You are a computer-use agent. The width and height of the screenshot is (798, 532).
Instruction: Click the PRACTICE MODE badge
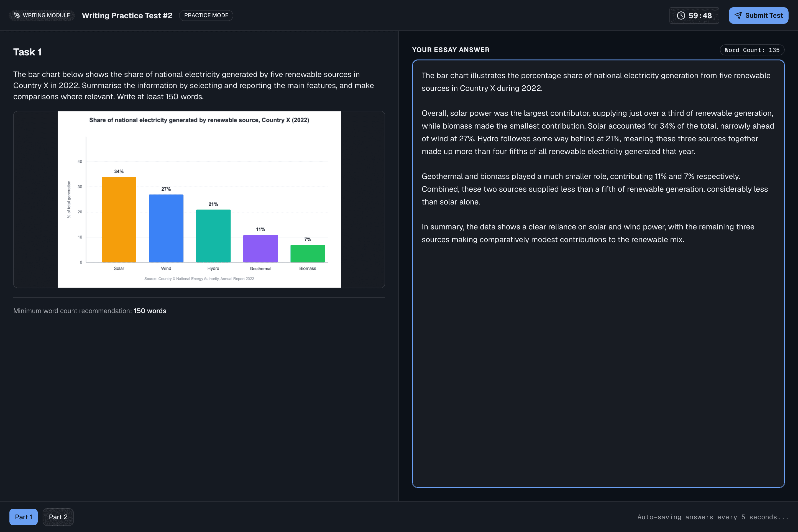(206, 16)
